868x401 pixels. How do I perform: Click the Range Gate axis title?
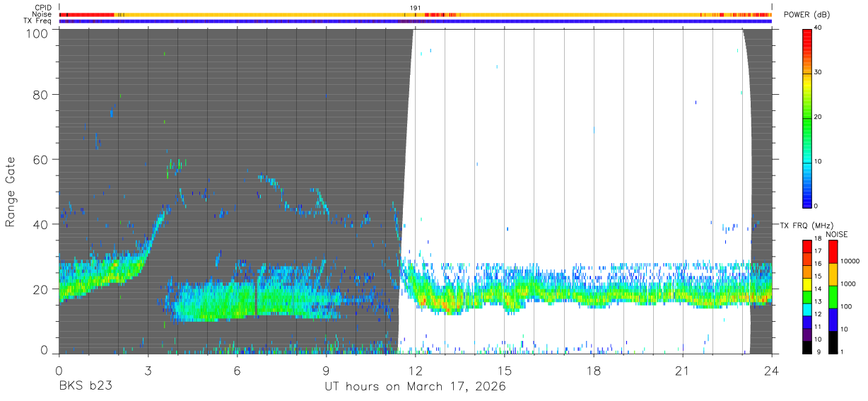11,192
